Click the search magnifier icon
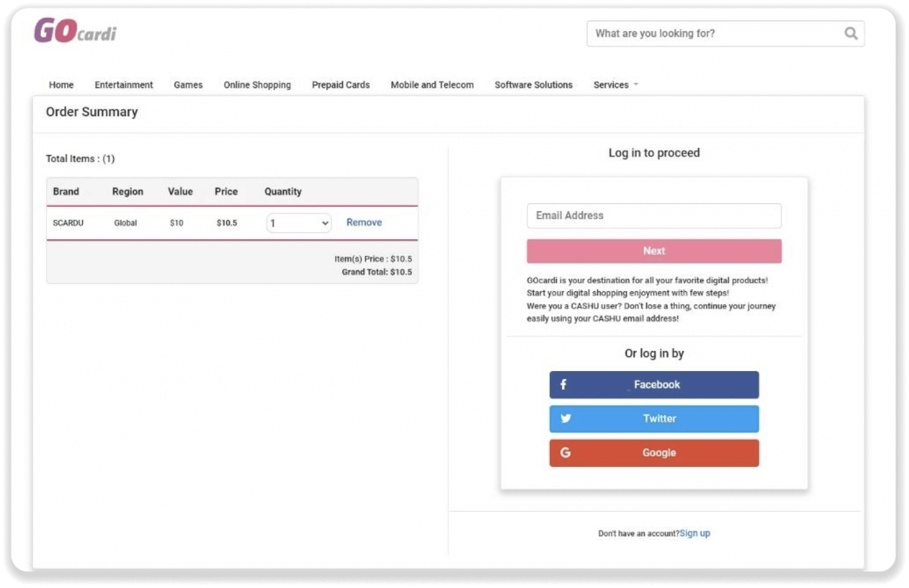This screenshot has width=909, height=588. click(x=850, y=34)
